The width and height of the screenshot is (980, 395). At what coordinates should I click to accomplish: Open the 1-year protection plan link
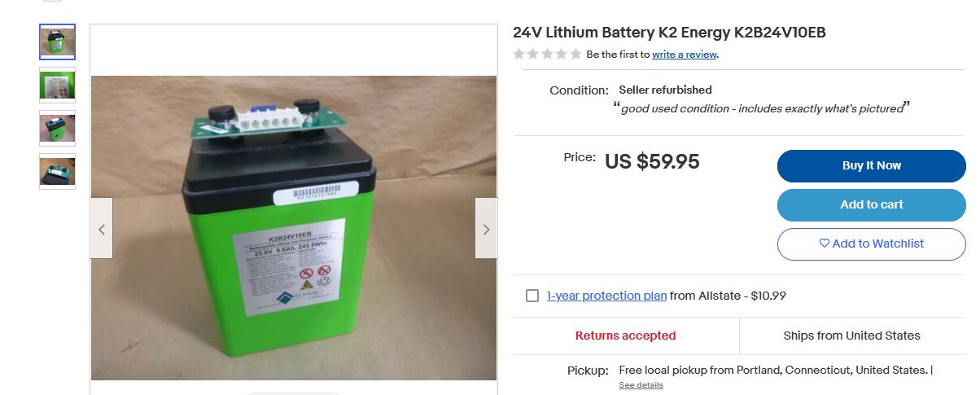606,296
